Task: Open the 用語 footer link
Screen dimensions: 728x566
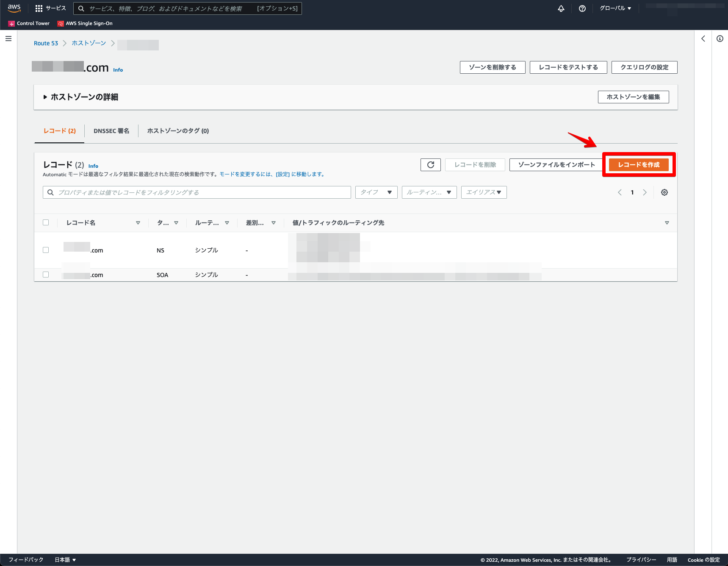Action: [672, 560]
